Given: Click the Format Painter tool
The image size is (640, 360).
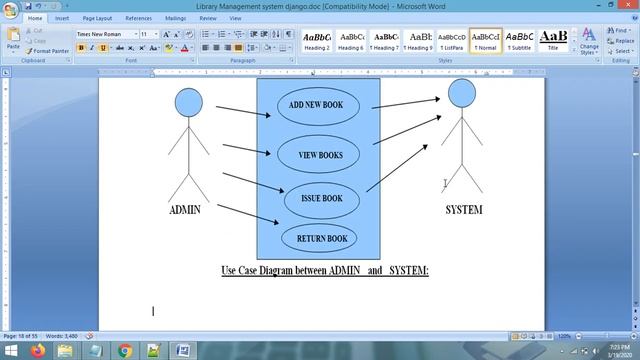Looking at the screenshot, I should point(47,51).
